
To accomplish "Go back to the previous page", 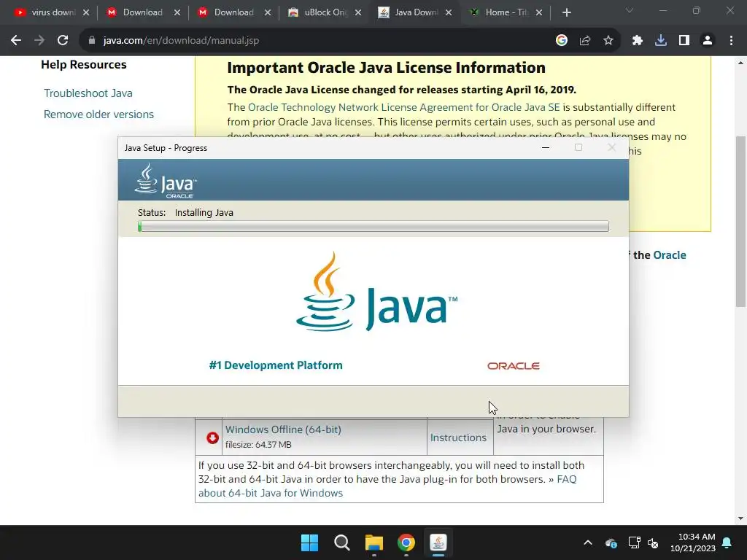I will [x=16, y=41].
